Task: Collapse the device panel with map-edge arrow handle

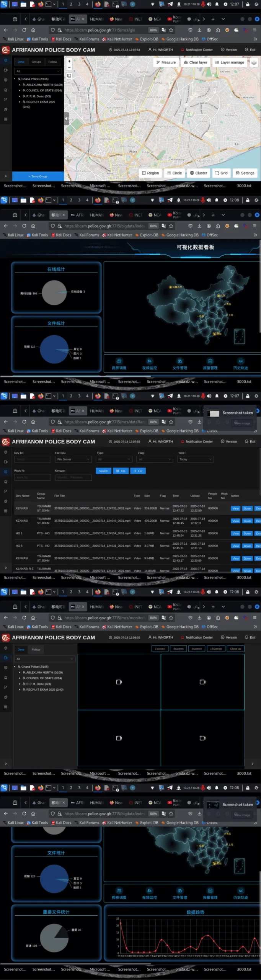Action: (x=67, y=119)
